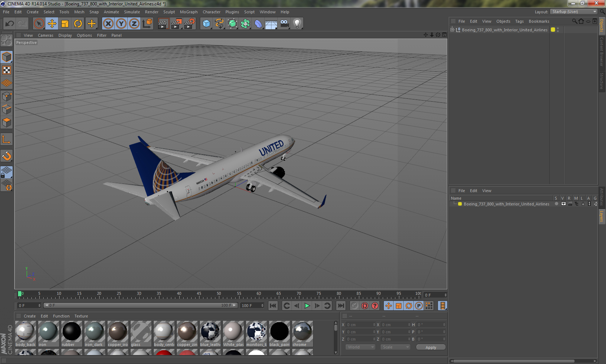Screen dimensions: 606x364
Task: Click the X position input field
Action: pyautogui.click(x=360, y=325)
